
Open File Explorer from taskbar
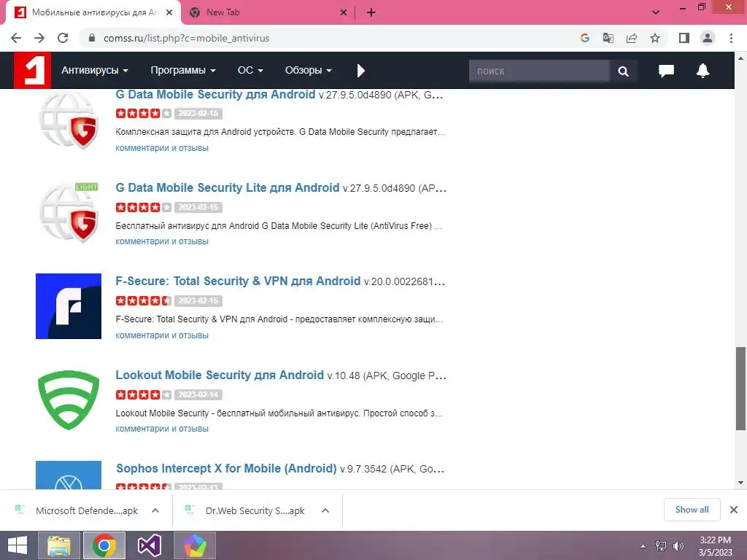[60, 545]
